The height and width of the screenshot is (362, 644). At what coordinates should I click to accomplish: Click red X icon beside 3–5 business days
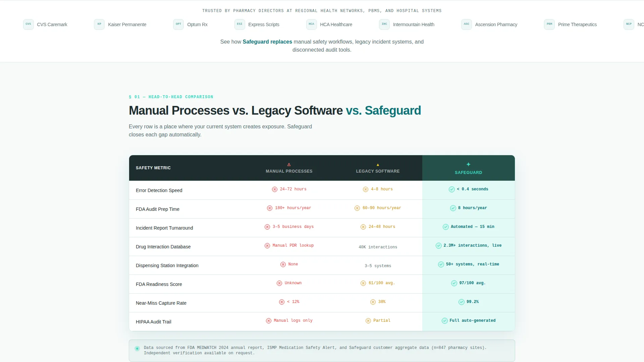(267, 227)
